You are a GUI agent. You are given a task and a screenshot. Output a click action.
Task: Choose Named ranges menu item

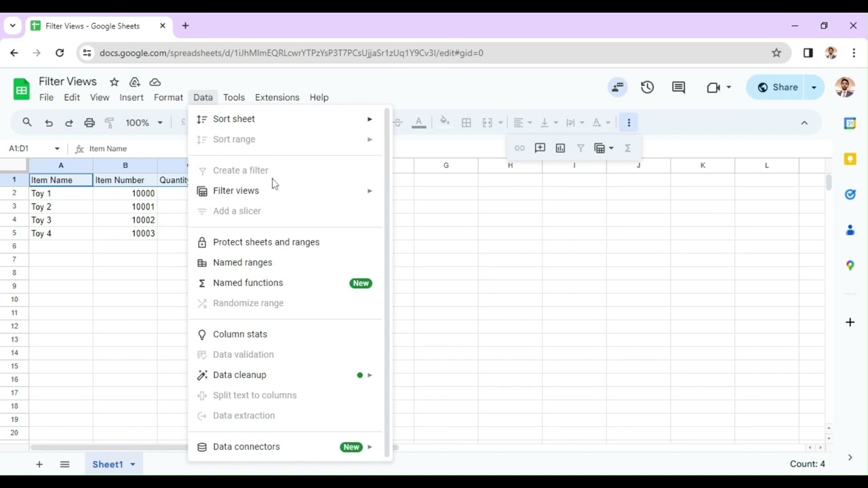coord(285,262)
